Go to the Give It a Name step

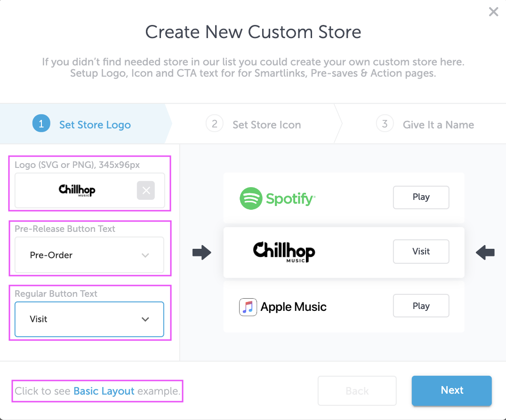(x=438, y=125)
